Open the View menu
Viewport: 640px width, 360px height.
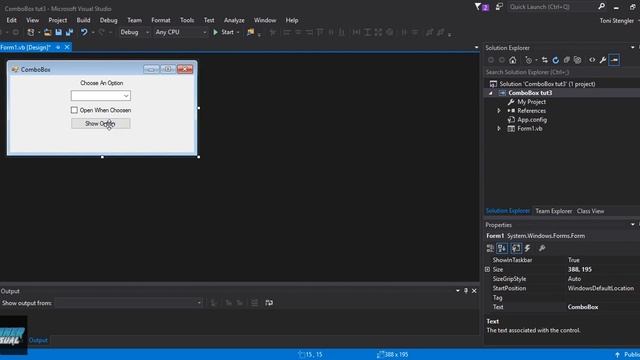click(33, 20)
